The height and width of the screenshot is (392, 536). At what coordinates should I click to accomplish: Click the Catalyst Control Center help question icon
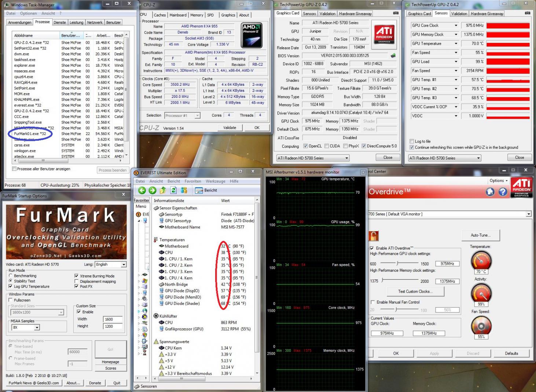[x=503, y=191]
